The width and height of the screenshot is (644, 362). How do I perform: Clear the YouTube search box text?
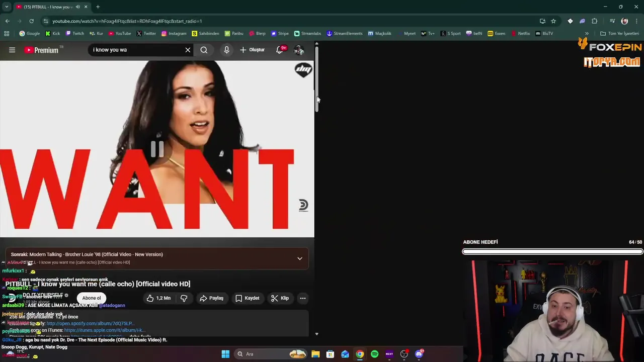[x=188, y=50]
